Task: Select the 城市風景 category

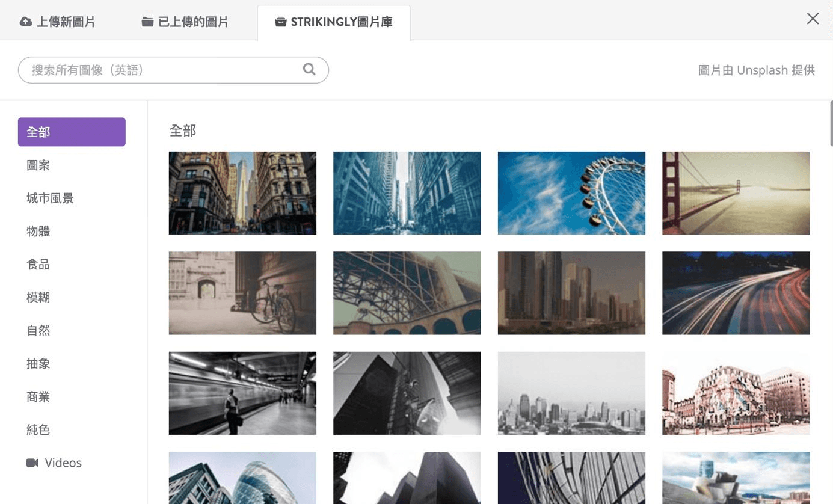Action: (50, 198)
